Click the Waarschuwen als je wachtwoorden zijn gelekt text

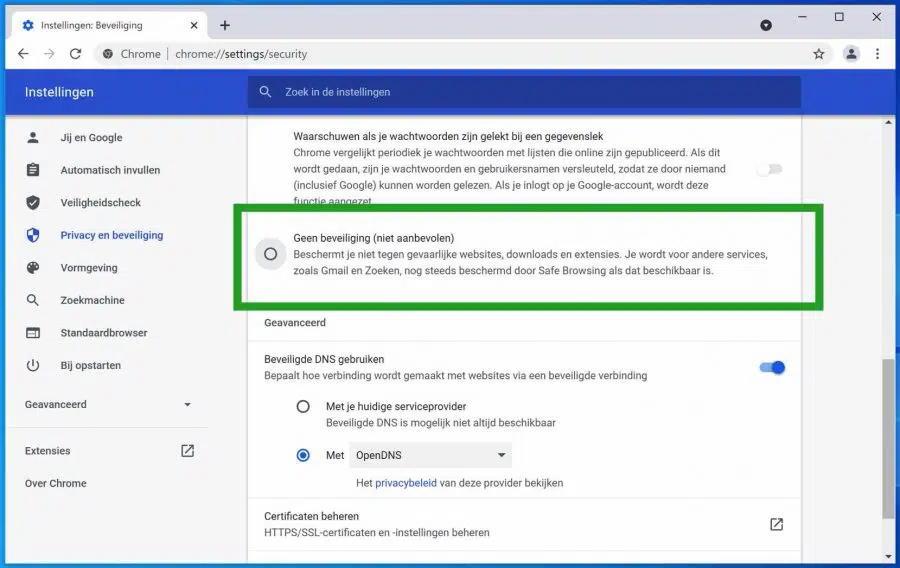coord(448,137)
